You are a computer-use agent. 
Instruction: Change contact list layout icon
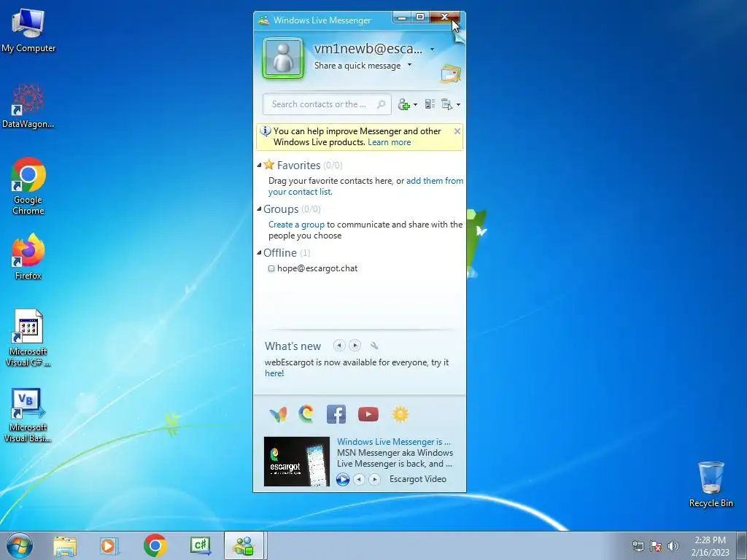pos(430,104)
